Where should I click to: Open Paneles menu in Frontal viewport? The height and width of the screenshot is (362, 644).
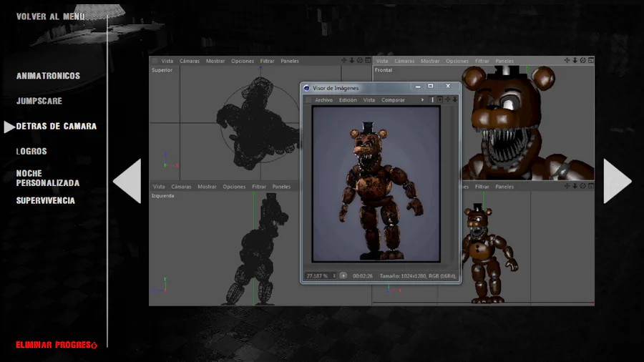(x=504, y=61)
